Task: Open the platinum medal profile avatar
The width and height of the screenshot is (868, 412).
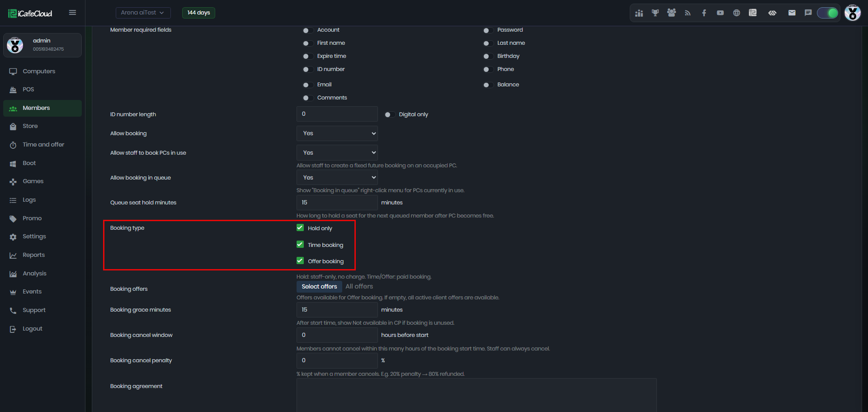Action: pos(853,13)
